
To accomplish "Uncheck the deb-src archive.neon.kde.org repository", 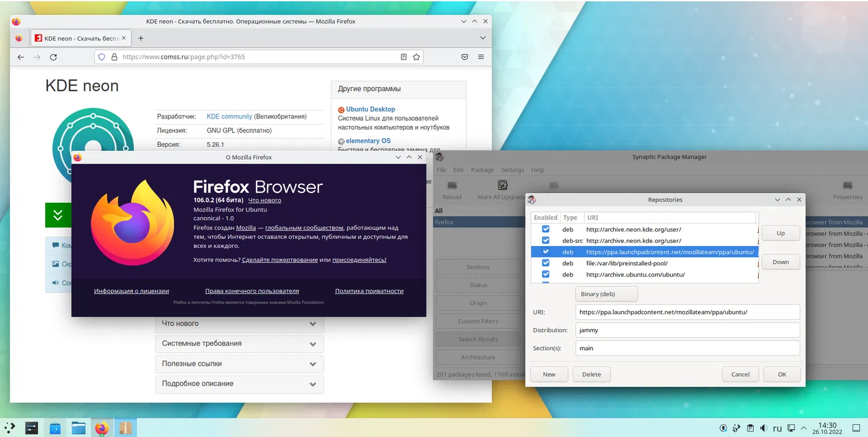I will click(x=546, y=240).
